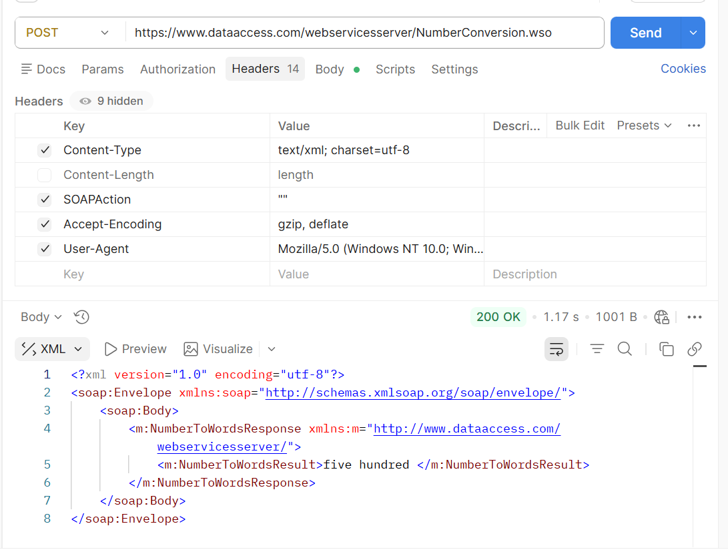Show the 9 hidden headers
Screen dimensions: 728x560
(x=111, y=101)
